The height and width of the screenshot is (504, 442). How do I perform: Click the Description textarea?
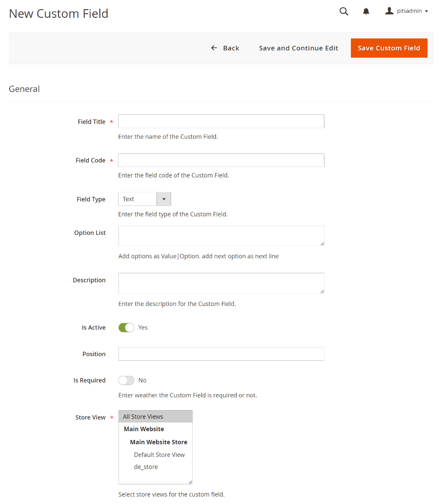221,283
